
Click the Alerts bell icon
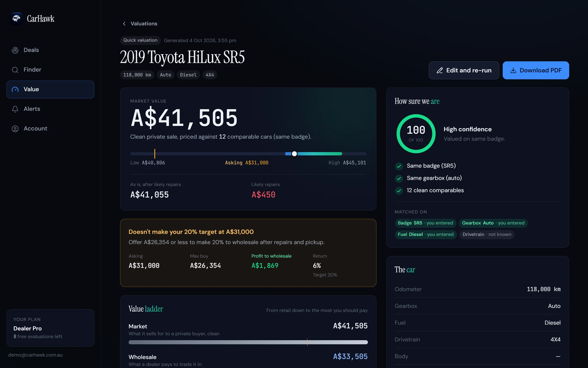tap(15, 109)
